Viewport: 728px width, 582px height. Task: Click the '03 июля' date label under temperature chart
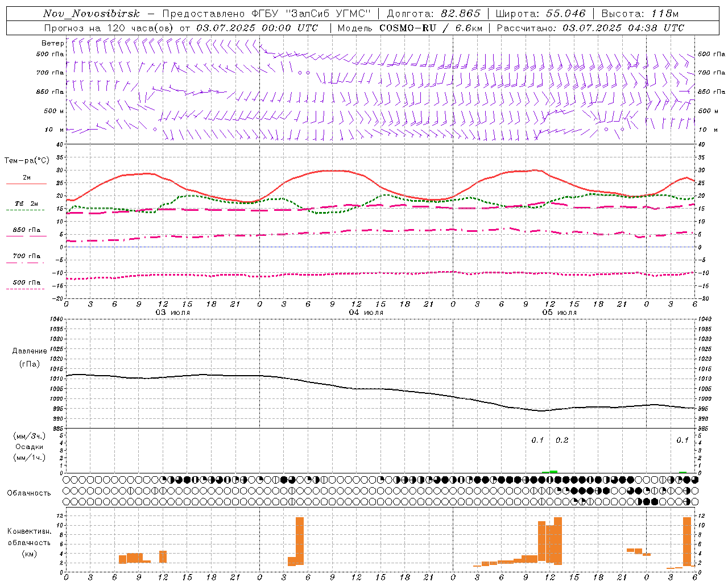(x=173, y=313)
